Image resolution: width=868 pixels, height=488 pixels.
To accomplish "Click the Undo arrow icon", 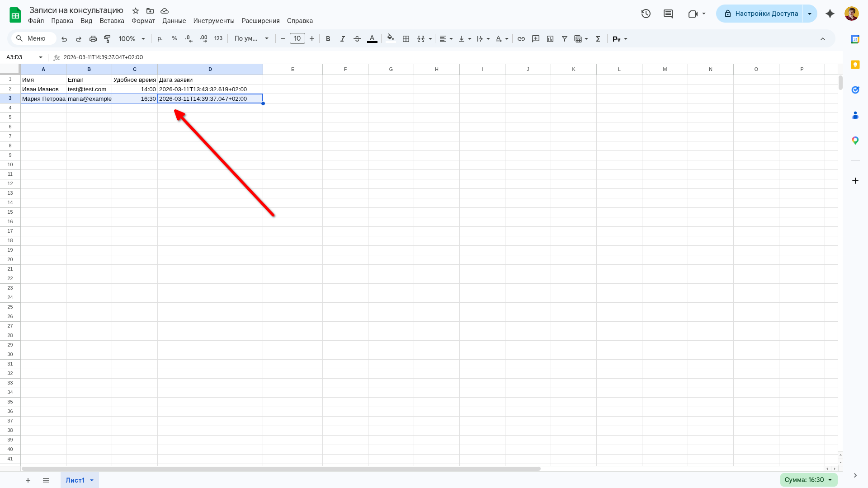I will 64,39.
